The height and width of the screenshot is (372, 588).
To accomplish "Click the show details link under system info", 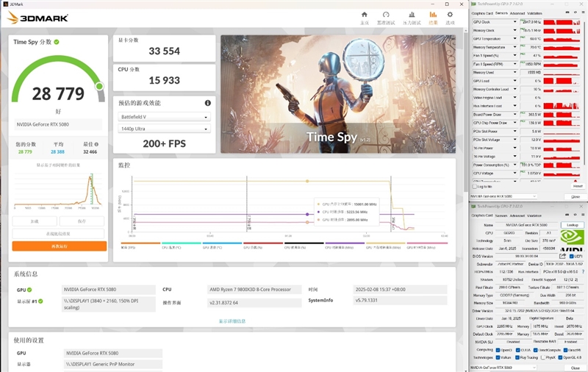I will click(x=232, y=321).
